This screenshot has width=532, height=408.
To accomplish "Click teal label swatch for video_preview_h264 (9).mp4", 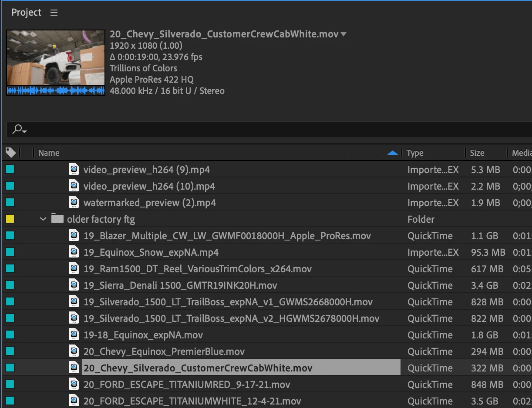I will tap(10, 169).
